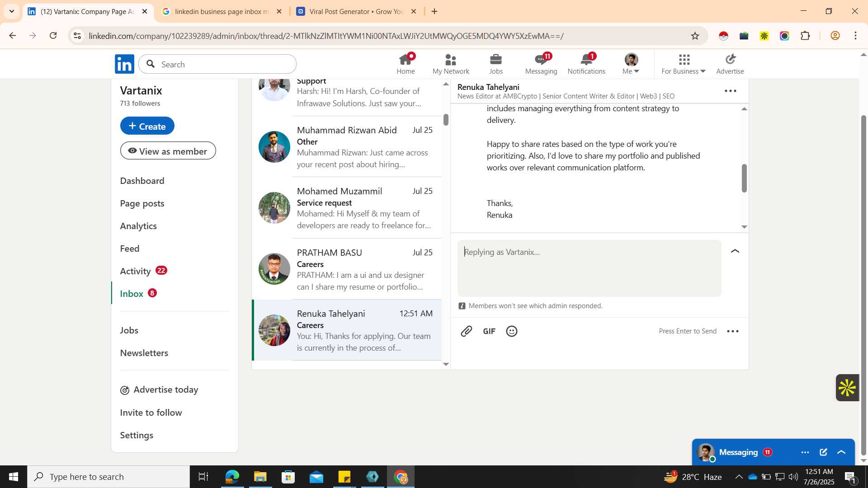Click message thread scroll down arrow
The height and width of the screenshot is (488, 868).
click(x=744, y=227)
